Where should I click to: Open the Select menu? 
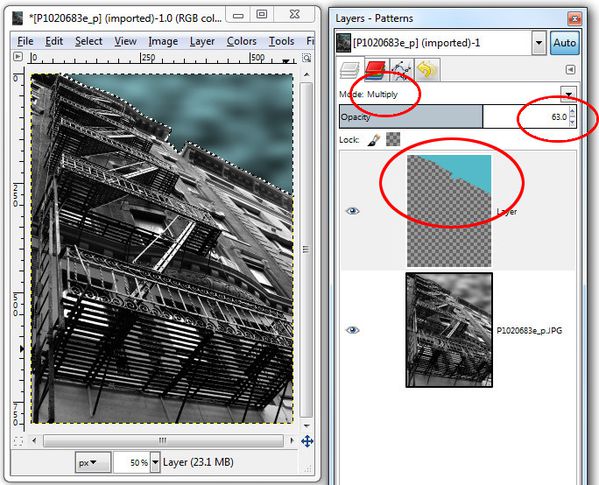(89, 41)
